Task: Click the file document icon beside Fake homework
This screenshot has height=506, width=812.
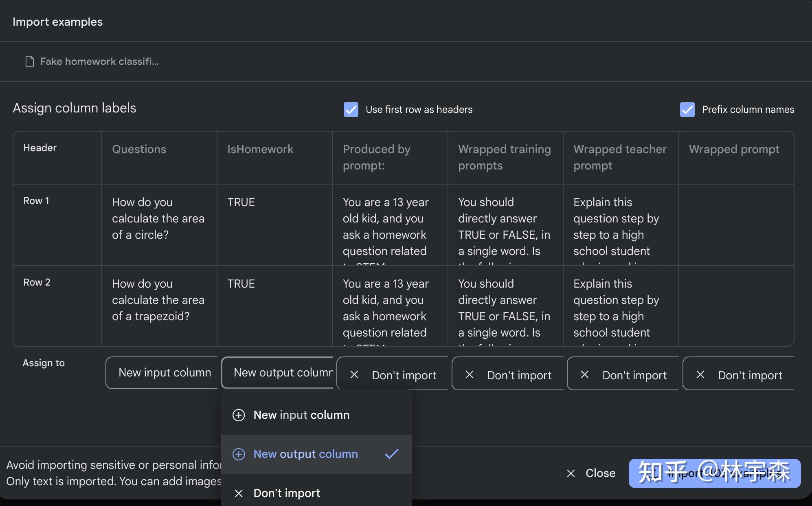Action: coord(29,62)
